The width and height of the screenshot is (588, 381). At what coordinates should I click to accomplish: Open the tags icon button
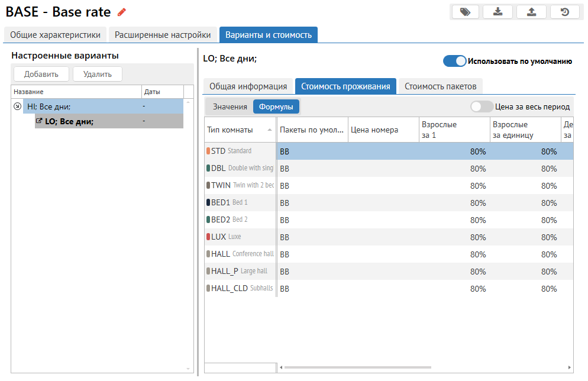pos(466,12)
